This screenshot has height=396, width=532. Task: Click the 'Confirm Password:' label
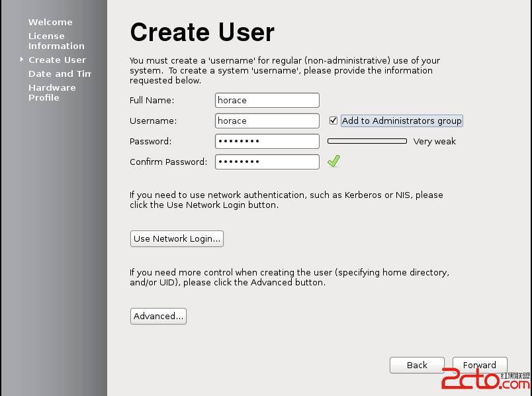coord(168,162)
